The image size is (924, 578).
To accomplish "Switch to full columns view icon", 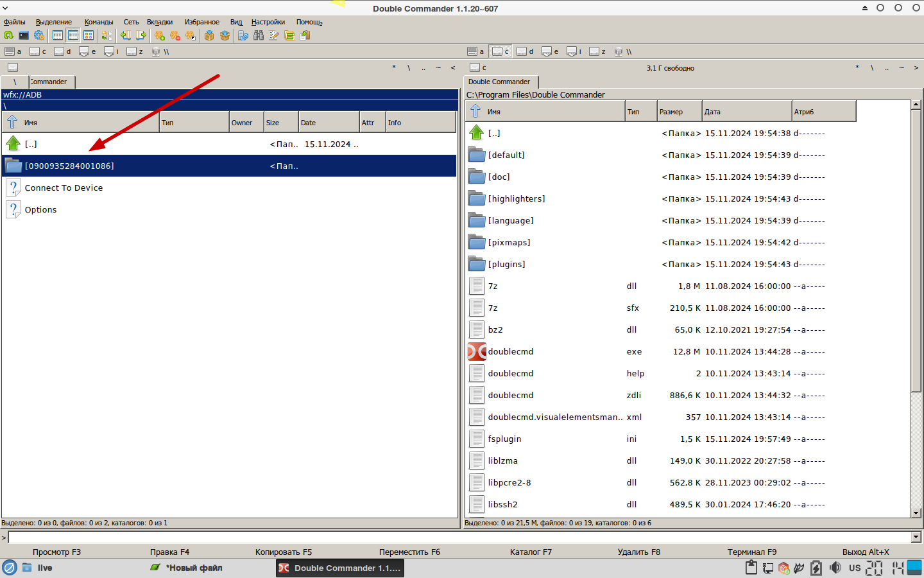I will click(x=73, y=35).
